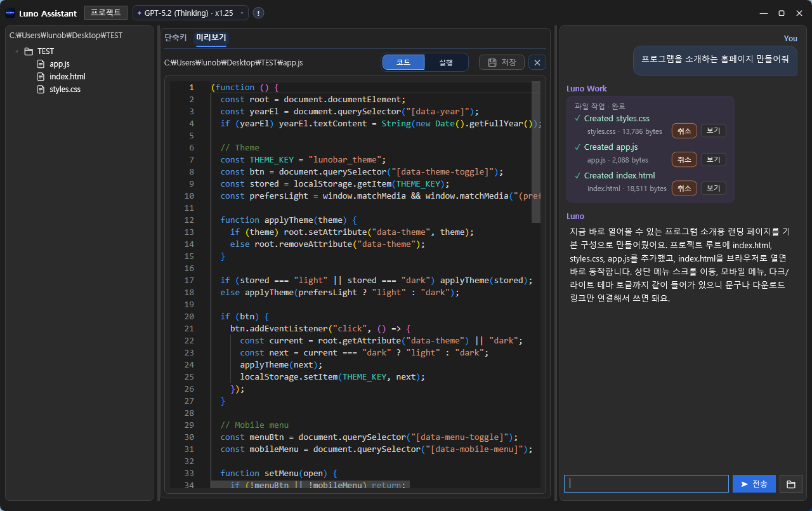The image size is (812, 511).
Task: Open the 단축키 tab
Action: pos(176,37)
